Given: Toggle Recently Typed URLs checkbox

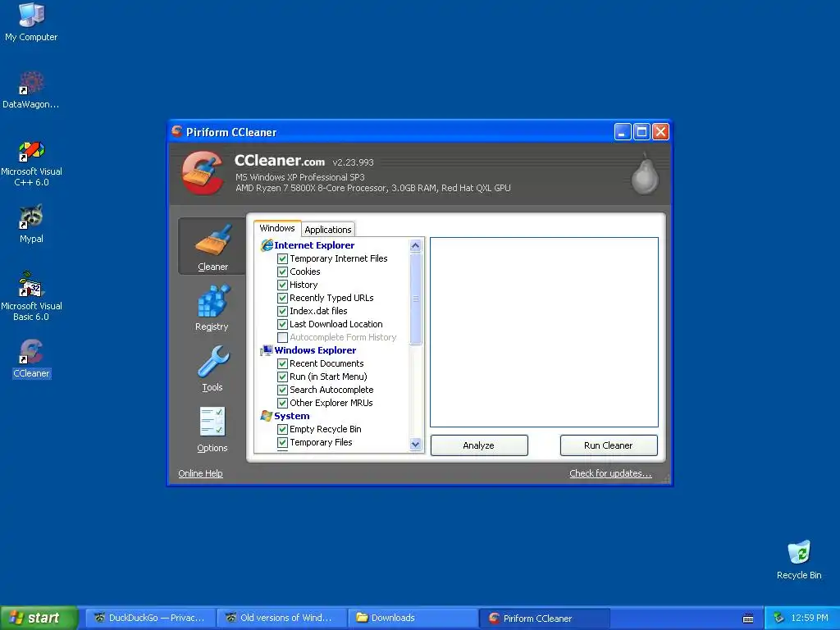Looking at the screenshot, I should (282, 298).
